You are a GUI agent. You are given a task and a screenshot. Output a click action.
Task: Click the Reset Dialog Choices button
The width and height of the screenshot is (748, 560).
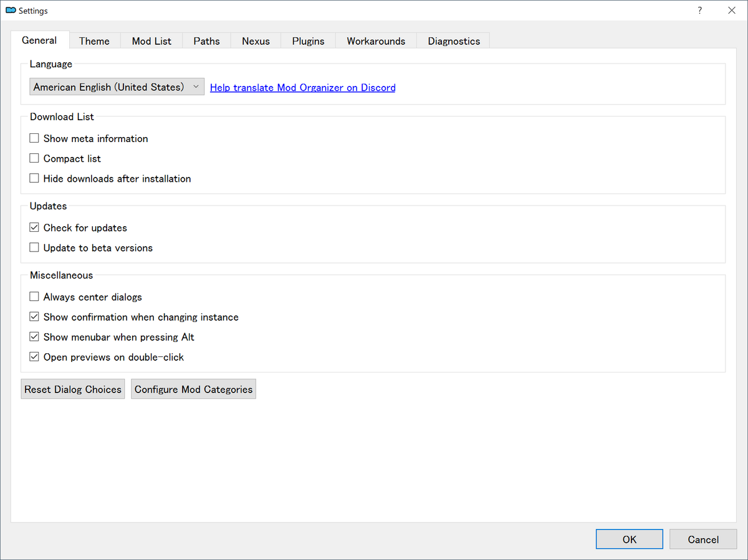click(73, 389)
